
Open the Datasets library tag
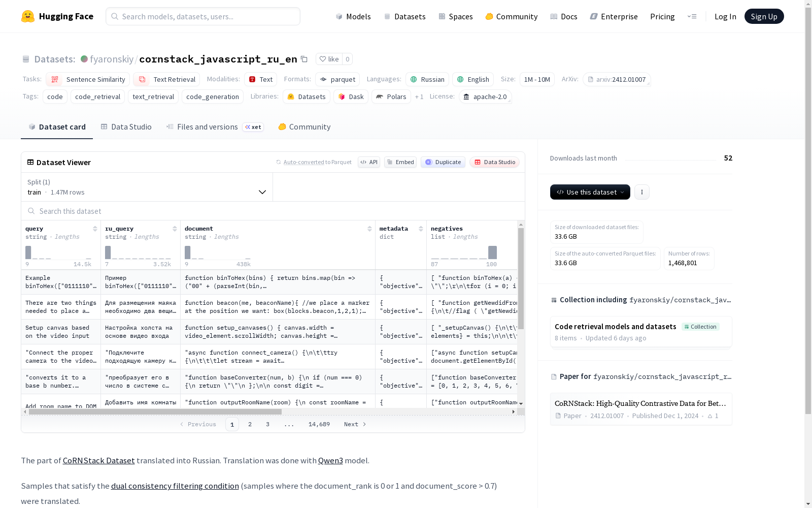coord(307,97)
